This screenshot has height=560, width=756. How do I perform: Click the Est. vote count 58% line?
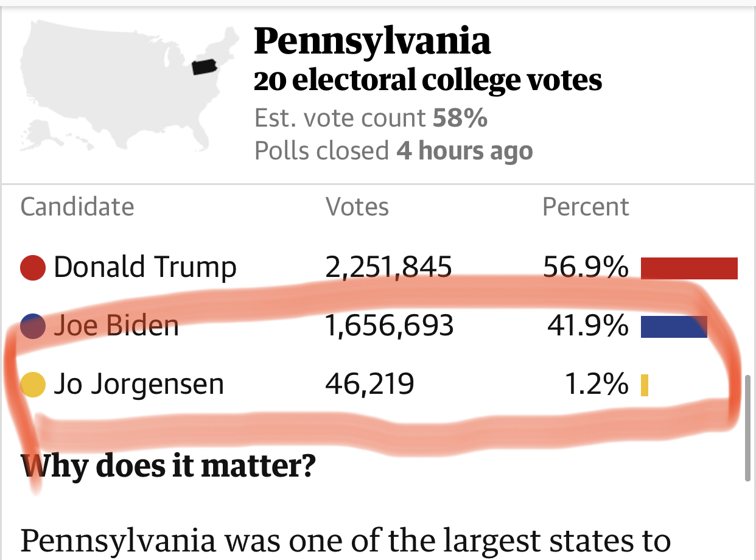click(371, 118)
